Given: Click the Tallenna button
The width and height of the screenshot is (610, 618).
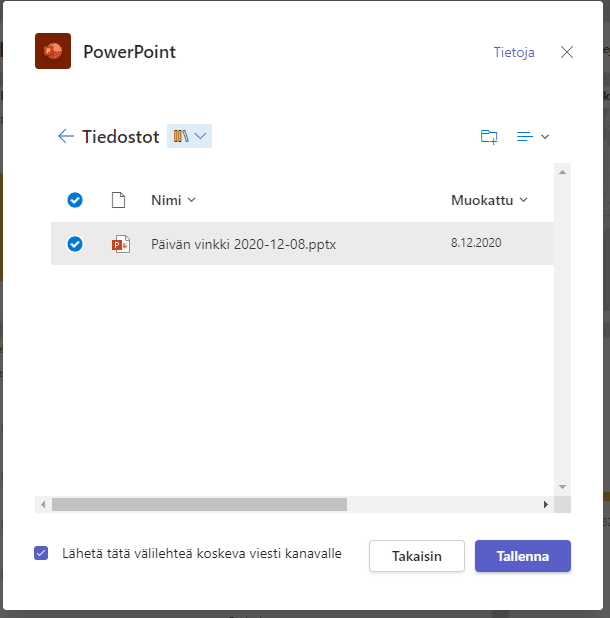Looking at the screenshot, I should tap(523, 556).
